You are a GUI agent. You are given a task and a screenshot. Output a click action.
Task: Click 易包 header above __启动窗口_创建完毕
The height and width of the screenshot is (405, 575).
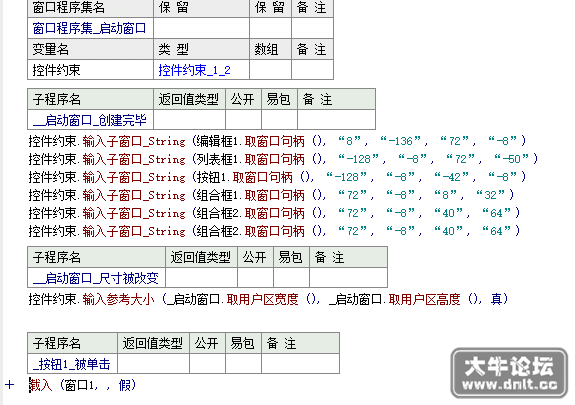click(279, 99)
